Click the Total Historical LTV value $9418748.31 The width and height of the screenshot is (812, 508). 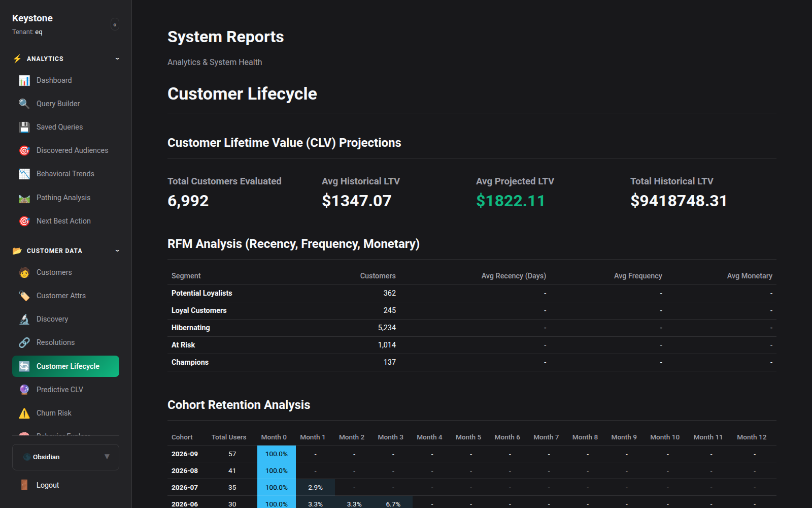tap(679, 201)
